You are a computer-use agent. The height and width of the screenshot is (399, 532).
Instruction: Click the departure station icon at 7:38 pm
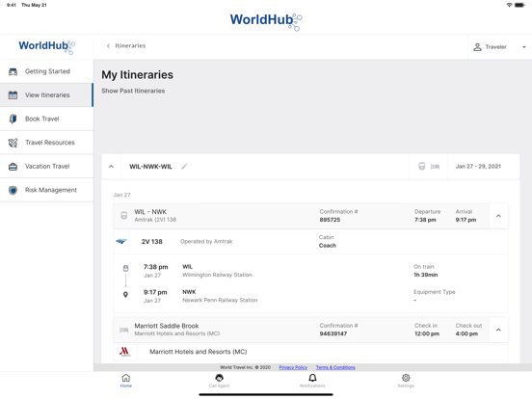point(125,268)
